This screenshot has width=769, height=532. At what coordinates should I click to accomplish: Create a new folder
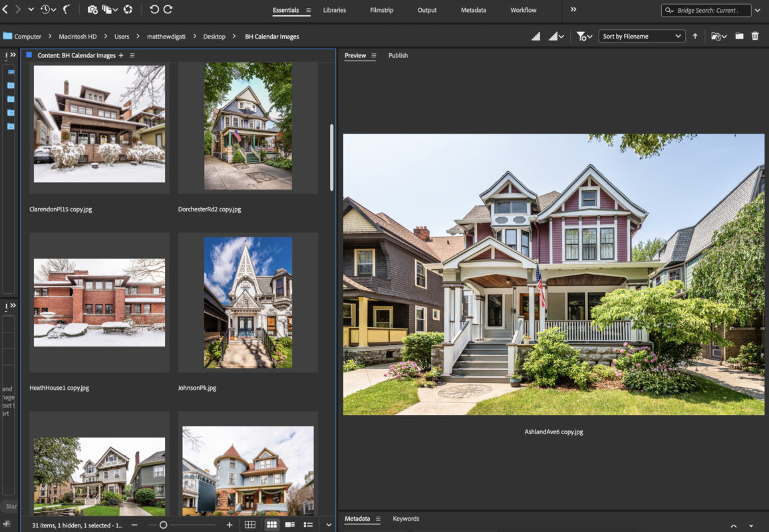(x=739, y=37)
